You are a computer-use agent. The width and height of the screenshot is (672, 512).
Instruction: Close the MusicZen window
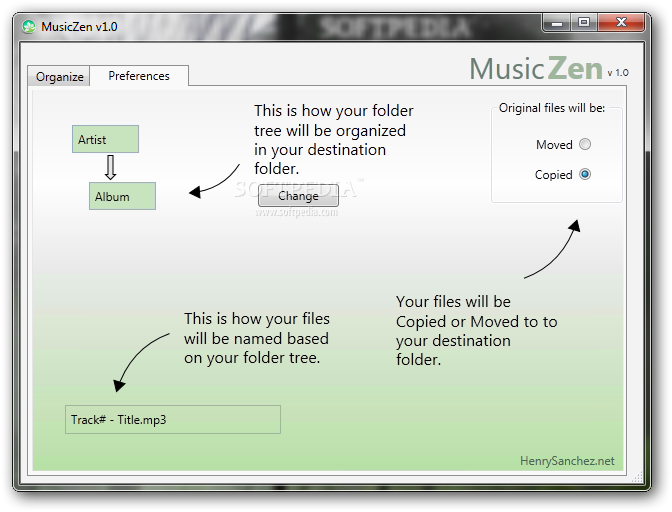tap(621, 23)
